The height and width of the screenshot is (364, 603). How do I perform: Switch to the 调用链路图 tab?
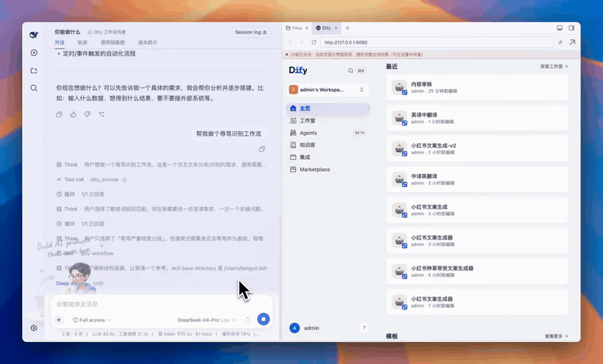(x=113, y=43)
